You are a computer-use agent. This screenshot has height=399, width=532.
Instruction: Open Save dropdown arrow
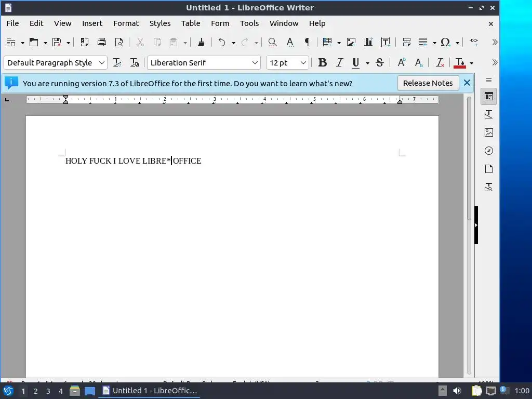(x=68, y=43)
